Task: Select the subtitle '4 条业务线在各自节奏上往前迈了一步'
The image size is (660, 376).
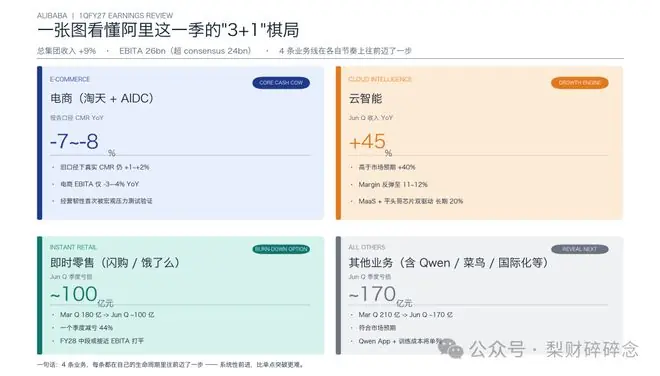Action: point(345,51)
